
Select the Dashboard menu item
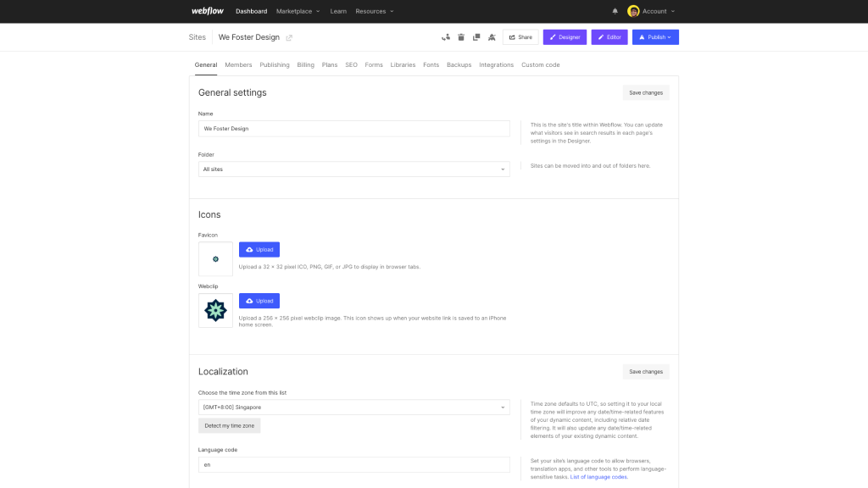coord(251,11)
